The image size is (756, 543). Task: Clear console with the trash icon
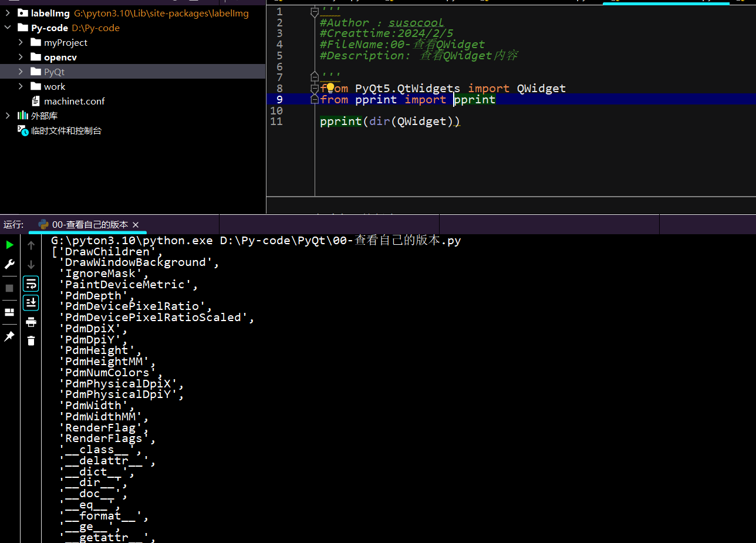click(31, 340)
